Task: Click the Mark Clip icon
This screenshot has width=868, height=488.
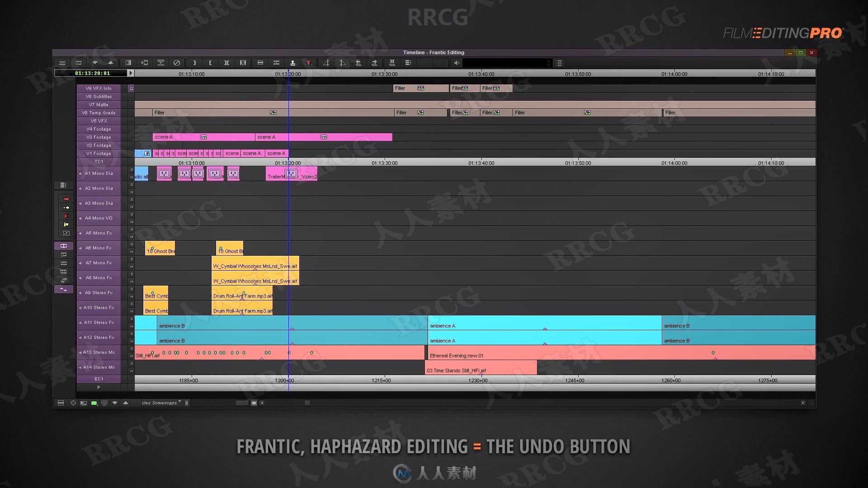Action: click(226, 63)
